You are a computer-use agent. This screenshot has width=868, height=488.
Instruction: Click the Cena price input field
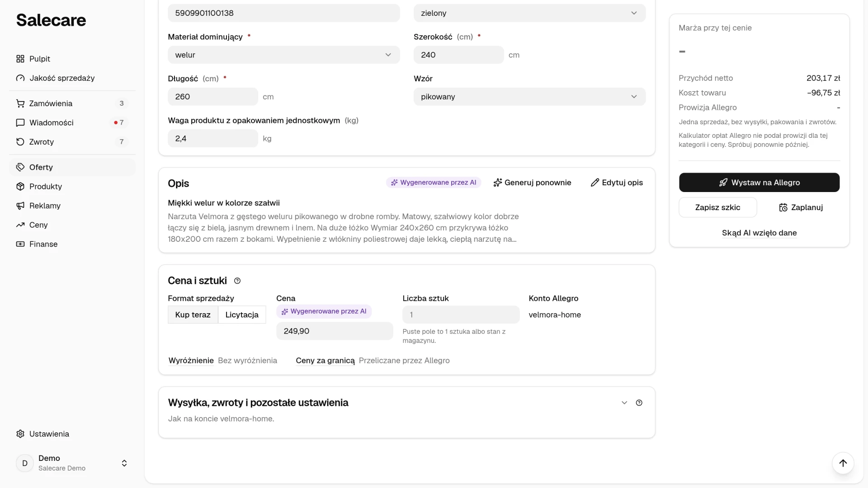coord(335,331)
